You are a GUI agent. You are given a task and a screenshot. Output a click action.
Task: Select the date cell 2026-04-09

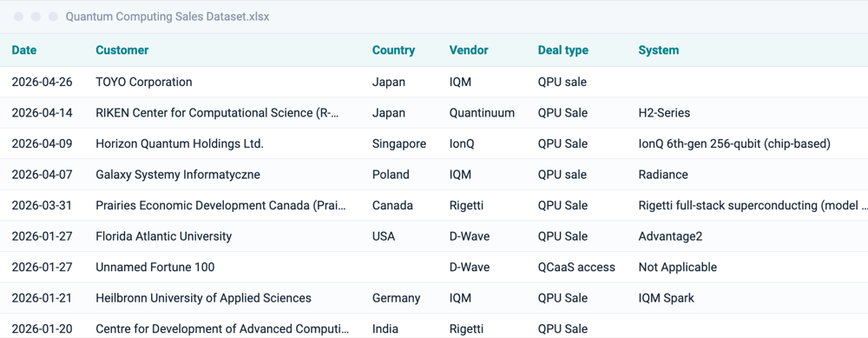[42, 144]
